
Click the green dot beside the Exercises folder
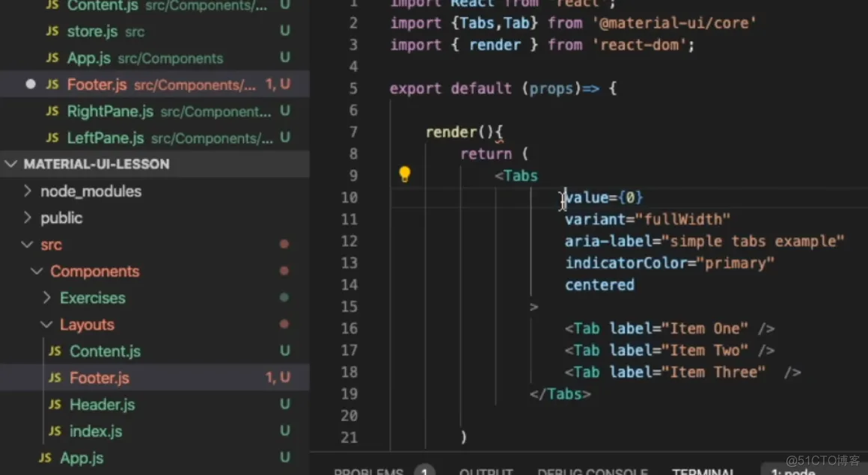284,298
